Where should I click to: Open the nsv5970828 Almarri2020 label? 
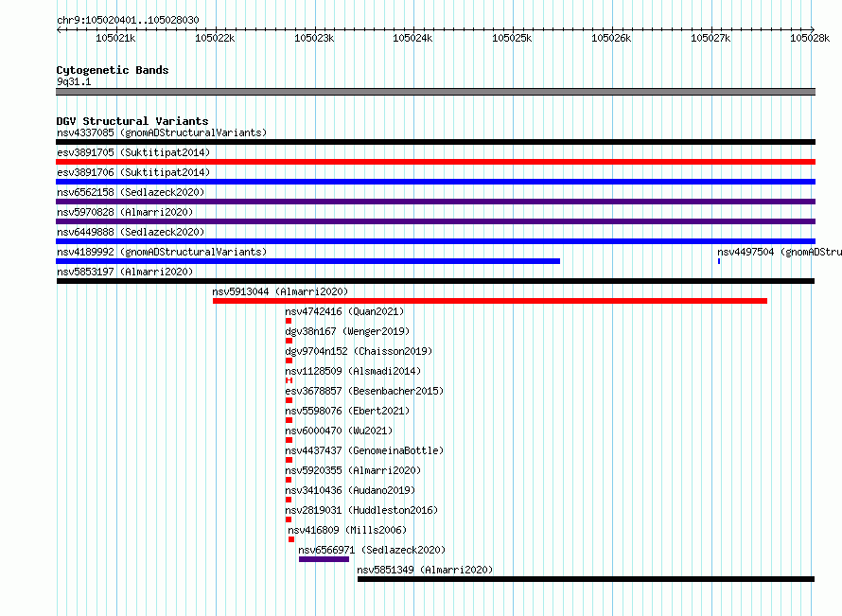(125, 212)
